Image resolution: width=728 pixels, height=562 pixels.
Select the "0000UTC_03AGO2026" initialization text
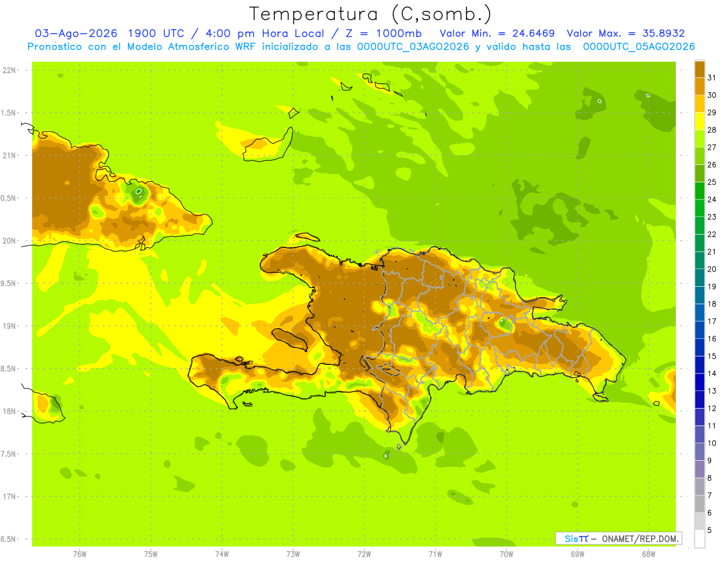pyautogui.click(x=413, y=47)
